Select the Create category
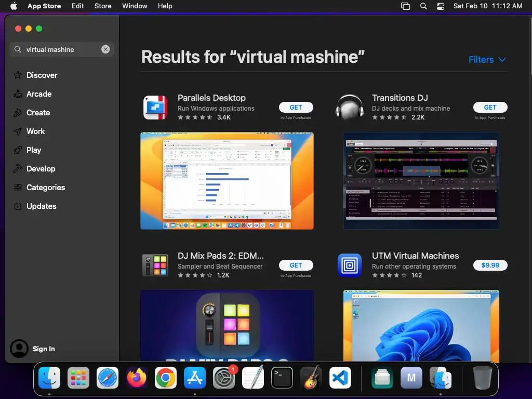This screenshot has height=399, width=532. 32,112
